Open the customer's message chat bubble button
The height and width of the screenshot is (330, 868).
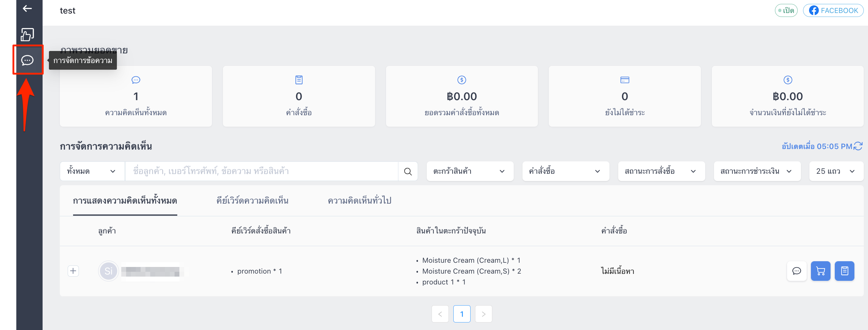coord(796,271)
